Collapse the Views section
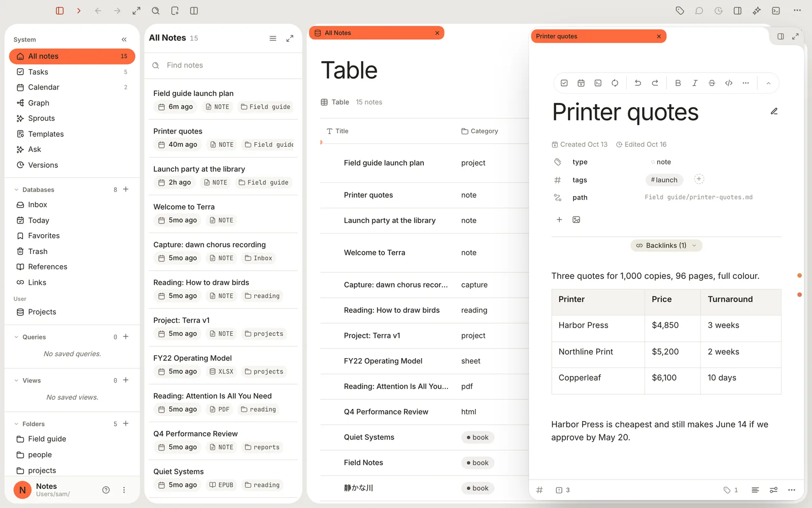The height and width of the screenshot is (508, 812). tap(16, 380)
